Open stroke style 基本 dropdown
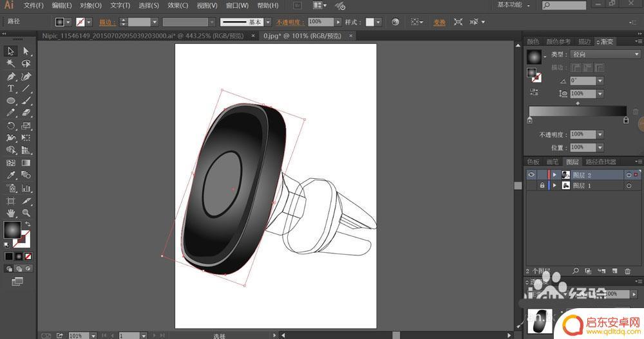Viewport: 644px width, 339px height. (x=268, y=22)
